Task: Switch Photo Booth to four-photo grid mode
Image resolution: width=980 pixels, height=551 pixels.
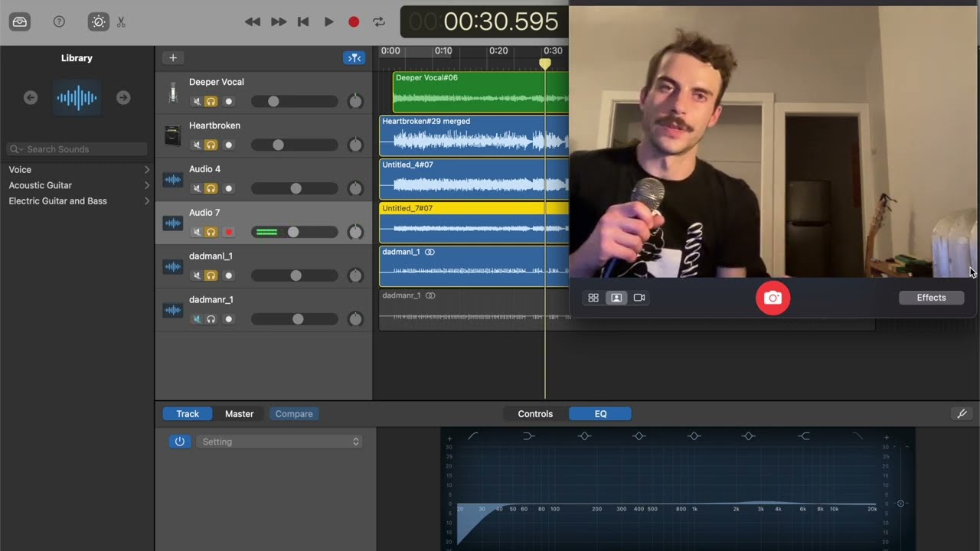Action: click(593, 298)
